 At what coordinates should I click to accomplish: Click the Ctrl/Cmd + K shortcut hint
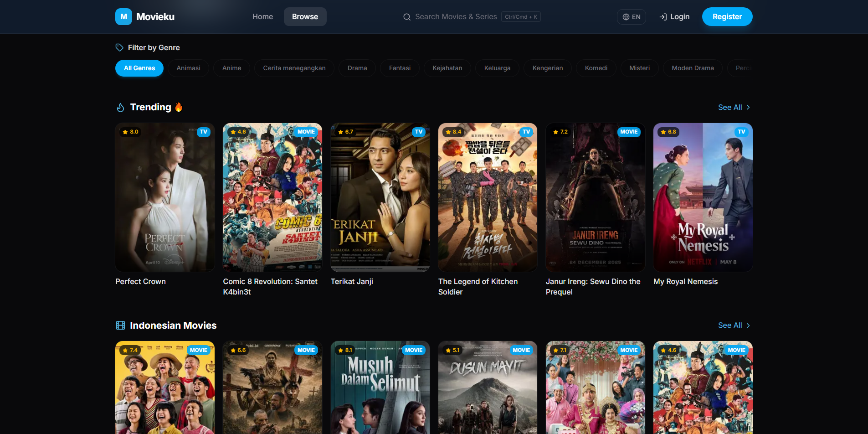(521, 17)
